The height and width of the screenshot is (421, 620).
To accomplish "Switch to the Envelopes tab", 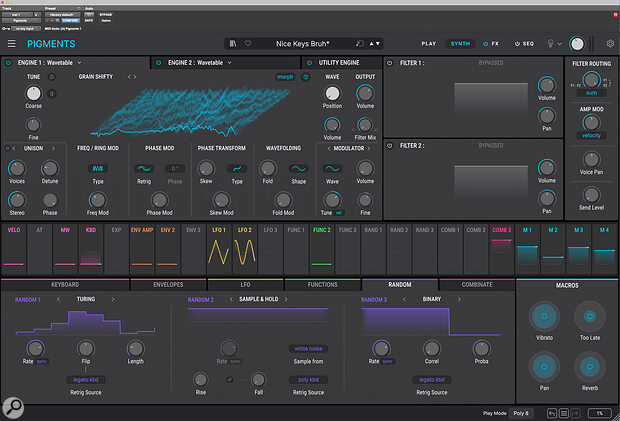I will 168,285.
